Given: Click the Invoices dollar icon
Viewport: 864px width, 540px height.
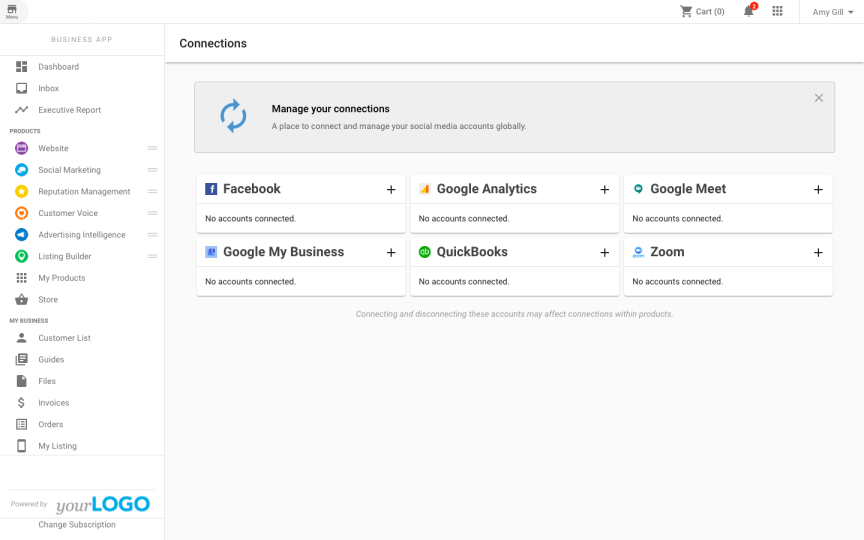Looking at the screenshot, I should [21, 403].
